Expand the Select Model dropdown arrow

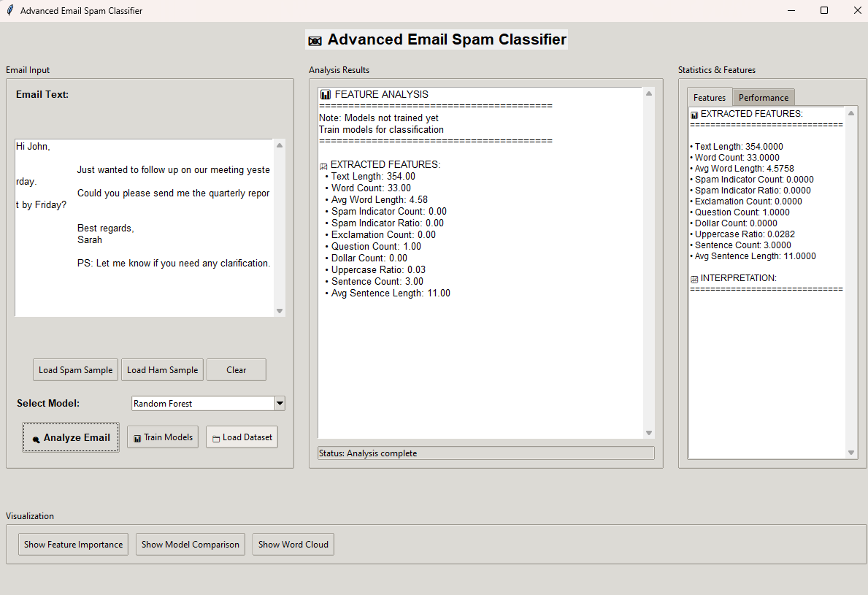279,404
